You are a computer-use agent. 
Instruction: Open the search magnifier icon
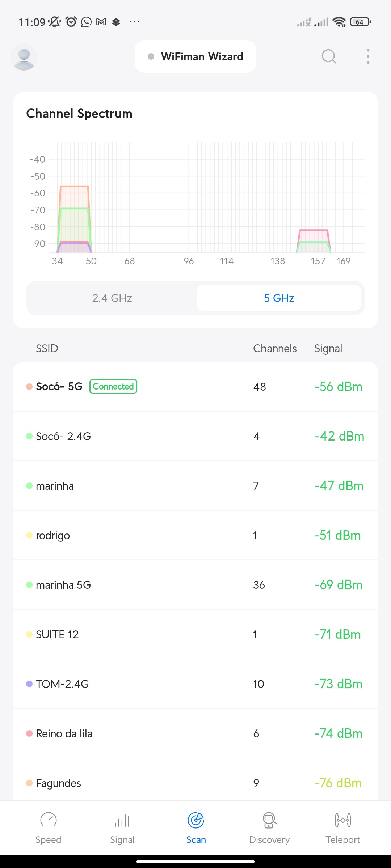pos(329,56)
